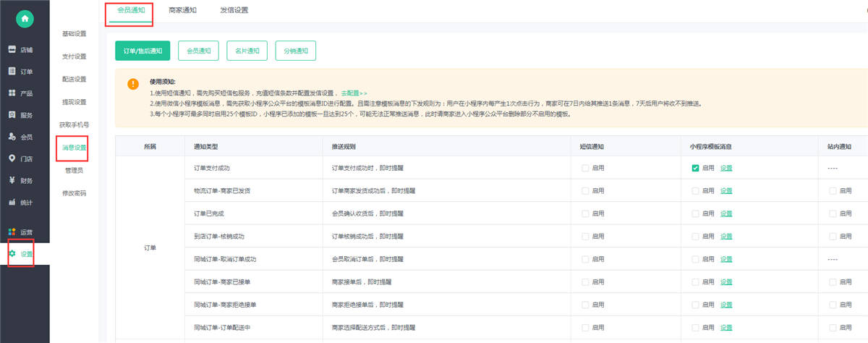Enable 小程序模板消息 for 物流订单-商家已发货
868x343 pixels.
[695, 190]
